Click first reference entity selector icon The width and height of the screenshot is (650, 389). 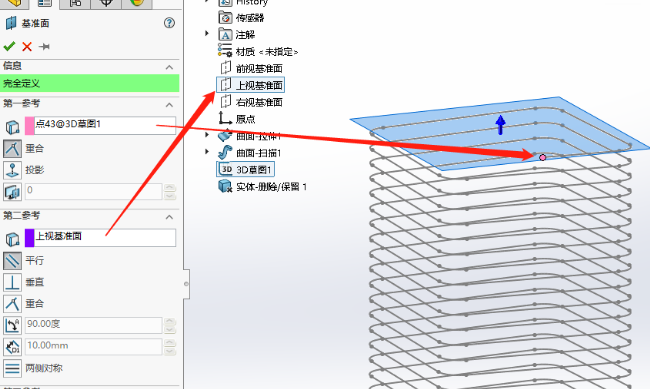[12, 127]
